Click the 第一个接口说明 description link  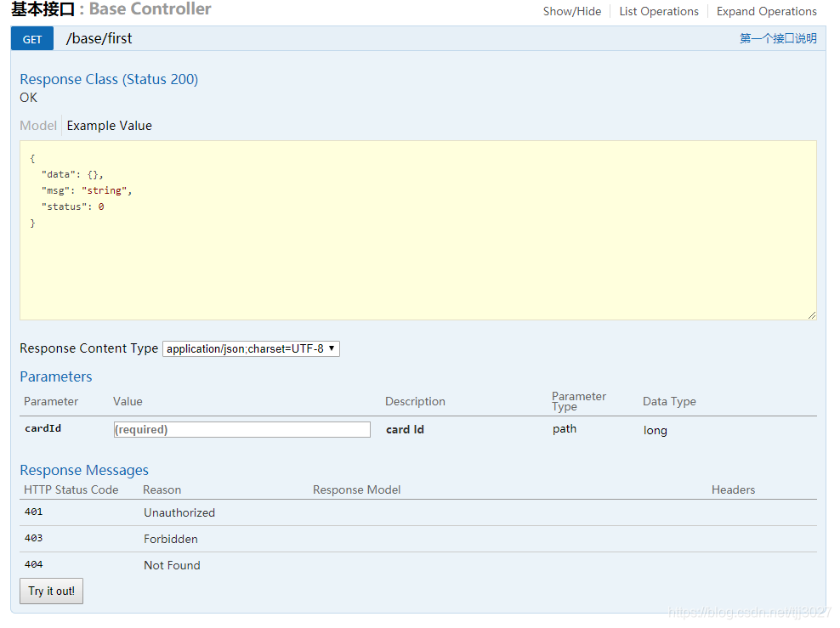[x=778, y=38]
